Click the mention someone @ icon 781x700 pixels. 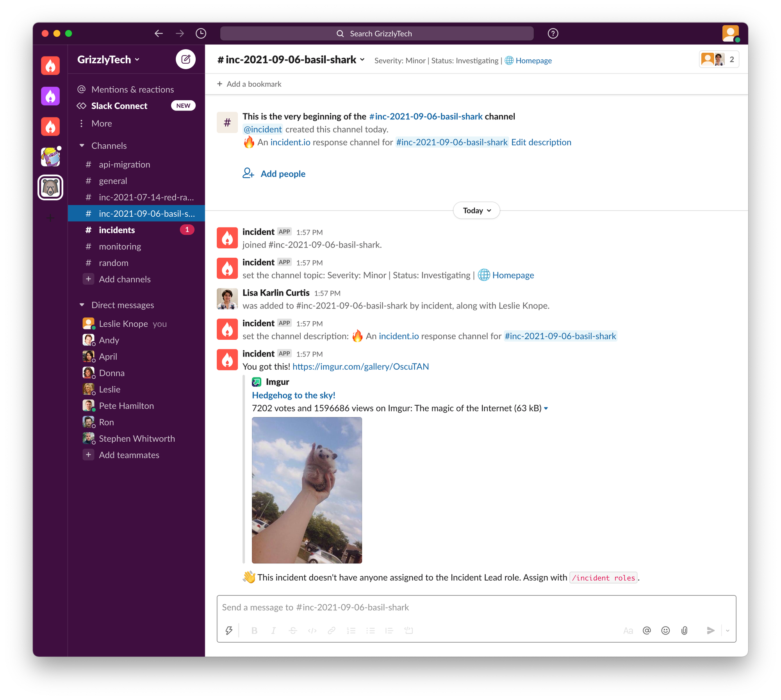coord(647,630)
